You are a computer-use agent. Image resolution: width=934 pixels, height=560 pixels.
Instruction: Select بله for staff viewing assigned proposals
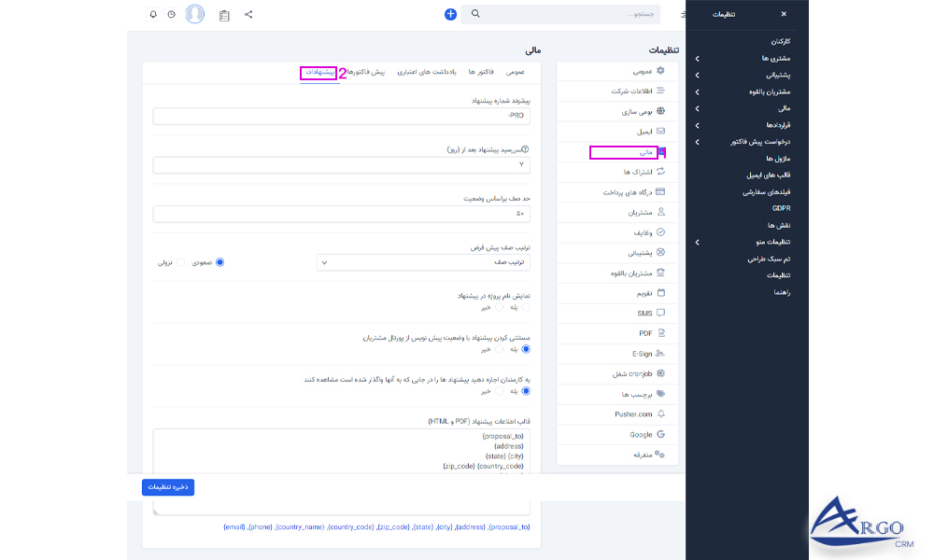coord(526,392)
